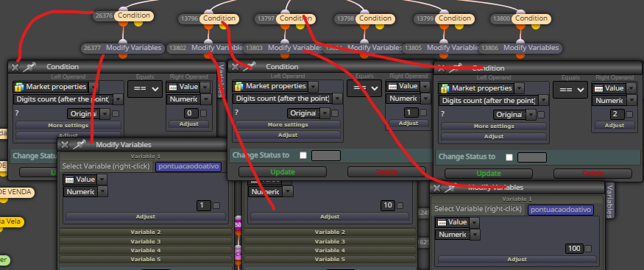The image size is (644, 270).
Task: Click status color box in value-2 Condition panel
Action: [532, 157]
